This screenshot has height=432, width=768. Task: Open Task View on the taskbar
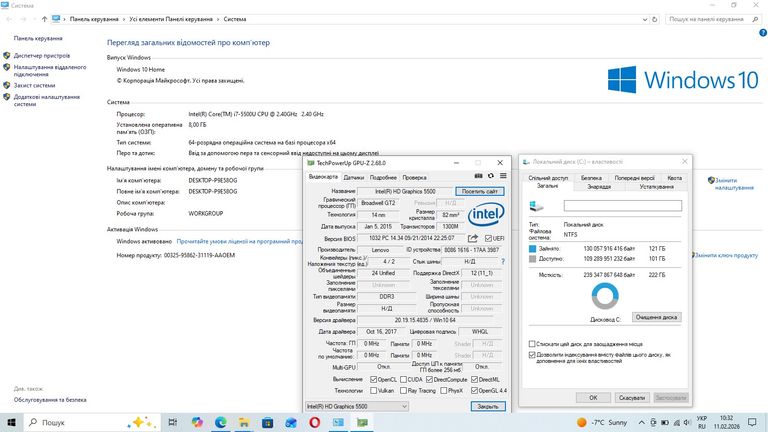(172, 422)
